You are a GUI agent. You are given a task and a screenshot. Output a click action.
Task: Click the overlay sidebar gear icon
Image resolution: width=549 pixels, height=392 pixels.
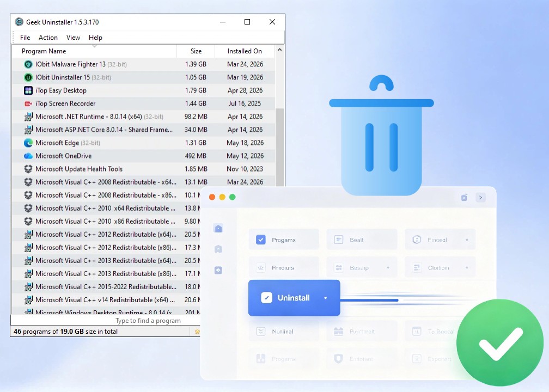tap(218, 270)
